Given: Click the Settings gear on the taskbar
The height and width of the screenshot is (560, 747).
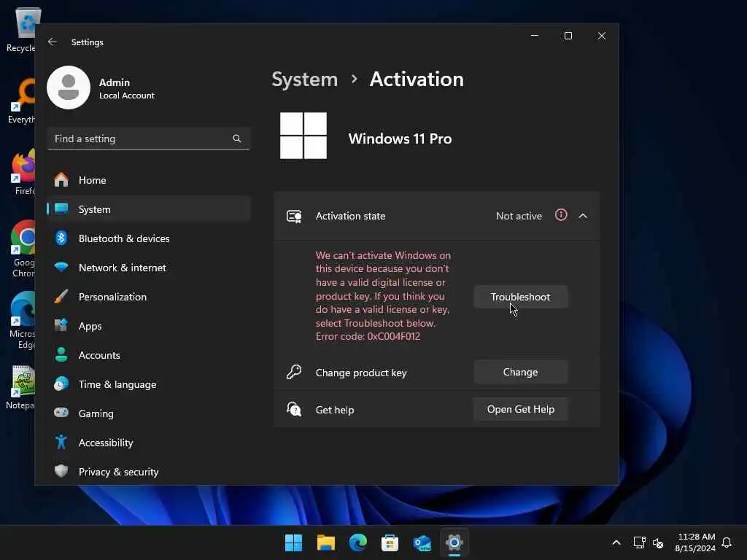Looking at the screenshot, I should click(x=454, y=542).
